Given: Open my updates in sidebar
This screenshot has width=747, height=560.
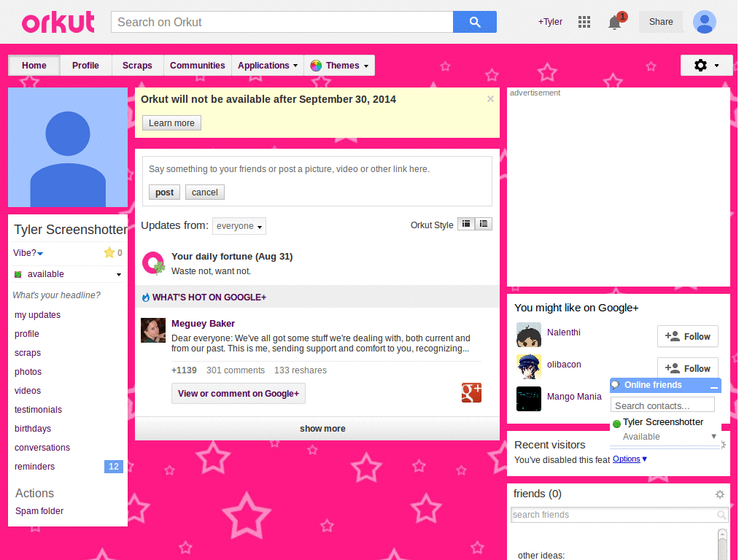Looking at the screenshot, I should click(x=38, y=315).
